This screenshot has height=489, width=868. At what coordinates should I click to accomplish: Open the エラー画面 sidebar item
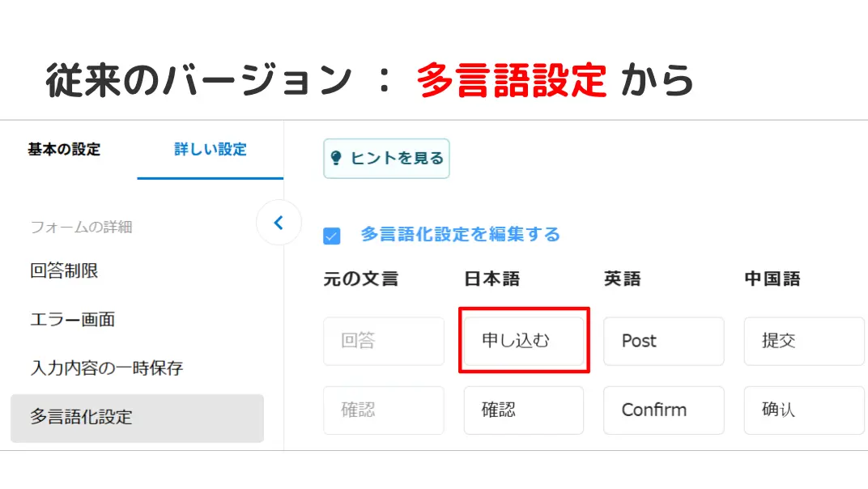[73, 320]
